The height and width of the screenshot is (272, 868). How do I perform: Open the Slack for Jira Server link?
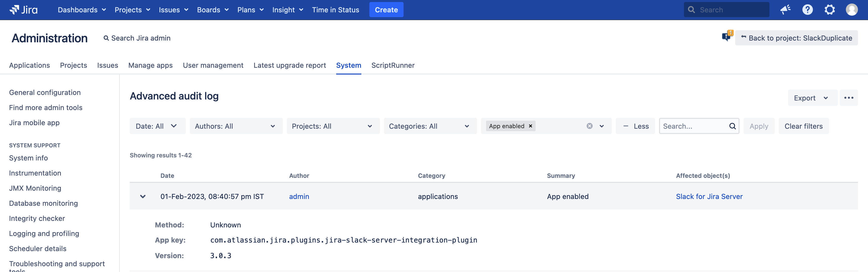coord(709,196)
